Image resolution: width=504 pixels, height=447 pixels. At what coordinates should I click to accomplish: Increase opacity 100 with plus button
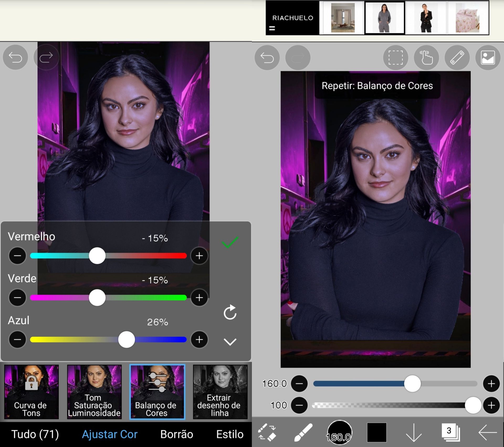pyautogui.click(x=491, y=405)
